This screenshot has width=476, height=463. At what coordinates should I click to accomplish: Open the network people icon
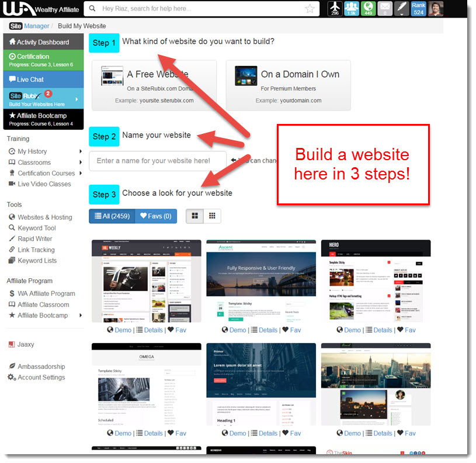click(x=352, y=9)
